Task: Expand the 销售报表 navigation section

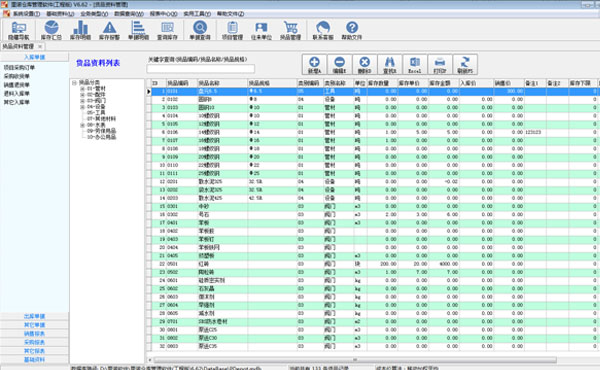Action: pyautogui.click(x=34, y=334)
